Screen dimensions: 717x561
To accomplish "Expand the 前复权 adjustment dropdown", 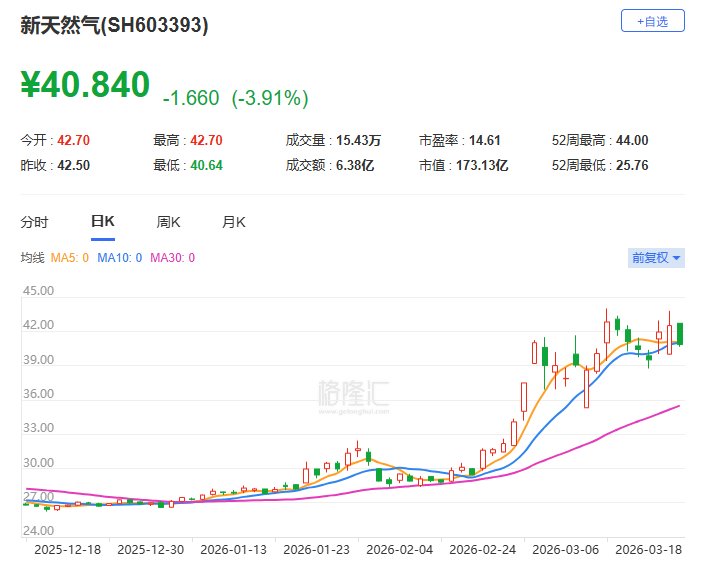I will pyautogui.click(x=656, y=258).
